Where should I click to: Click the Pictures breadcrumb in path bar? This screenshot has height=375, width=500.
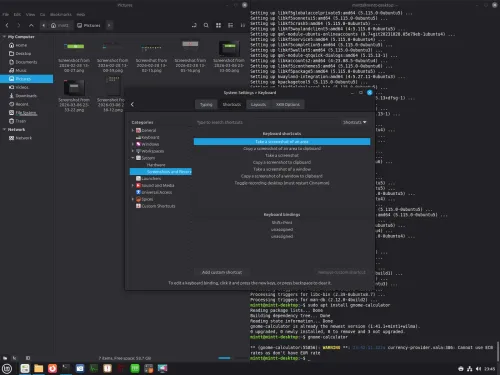click(89, 25)
